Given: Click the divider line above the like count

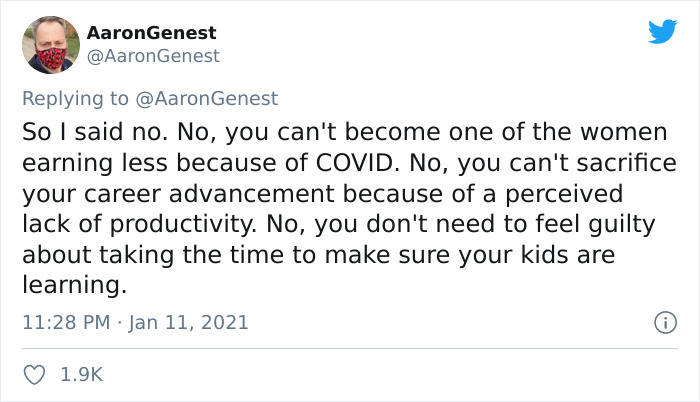Looking at the screenshot, I should [x=350, y=348].
